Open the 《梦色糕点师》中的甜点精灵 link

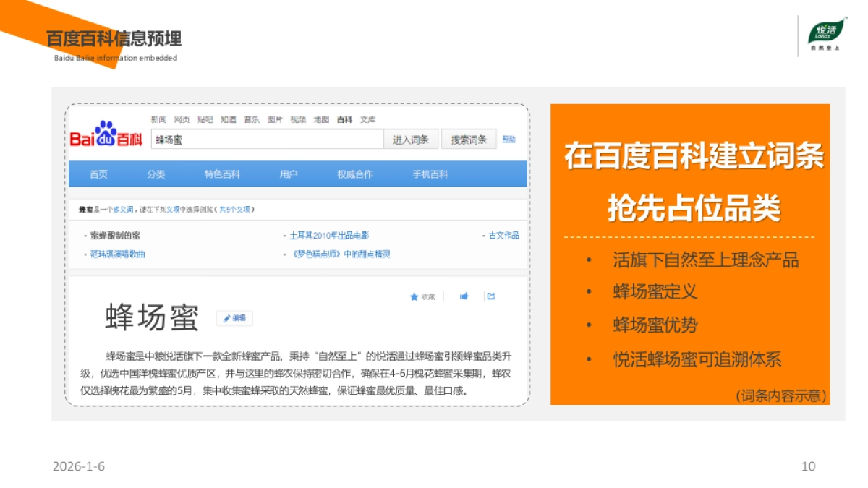(340, 253)
